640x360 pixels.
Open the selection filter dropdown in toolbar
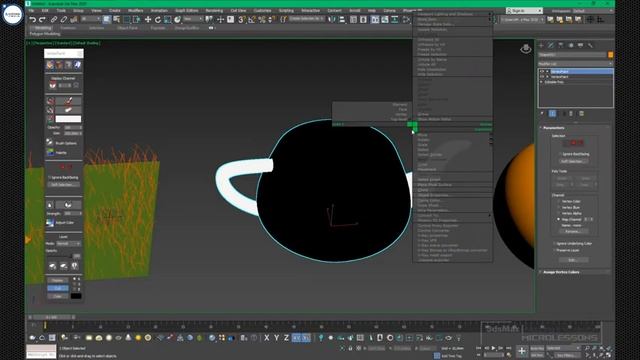pyautogui.click(x=91, y=19)
